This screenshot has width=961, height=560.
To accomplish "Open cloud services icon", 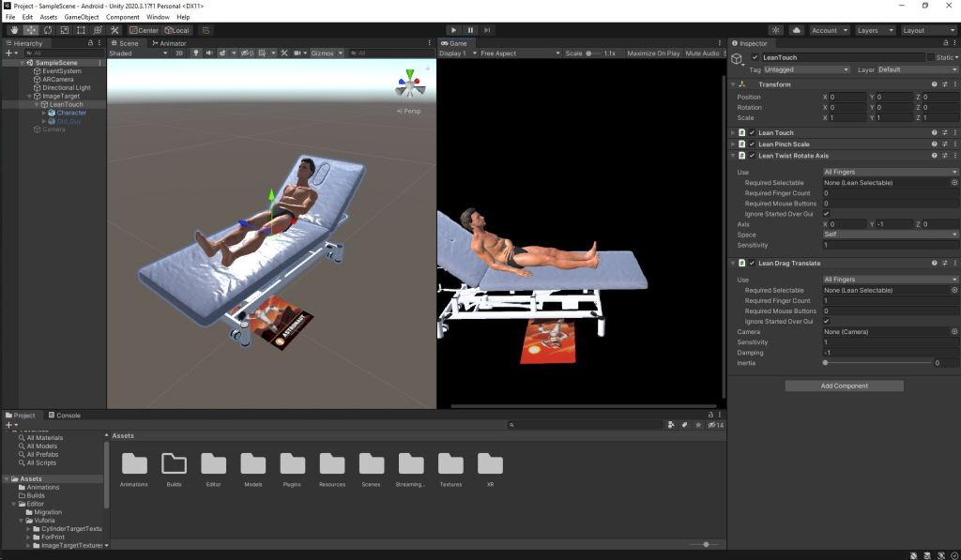I will 796,30.
